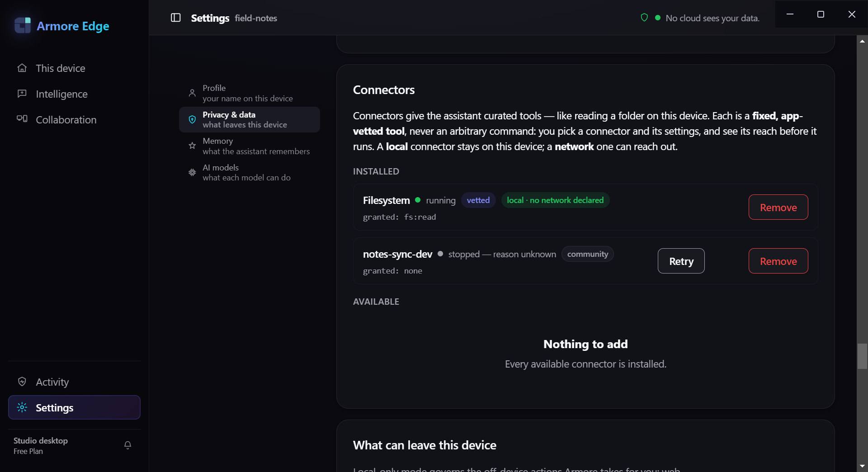Image resolution: width=868 pixels, height=472 pixels.
Task: Click the Activity shield icon
Action: 22,382
